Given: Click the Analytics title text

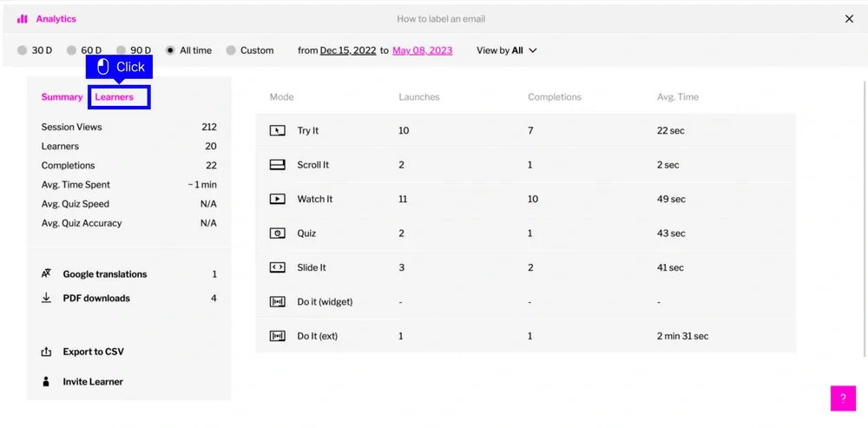Looking at the screenshot, I should [56, 19].
